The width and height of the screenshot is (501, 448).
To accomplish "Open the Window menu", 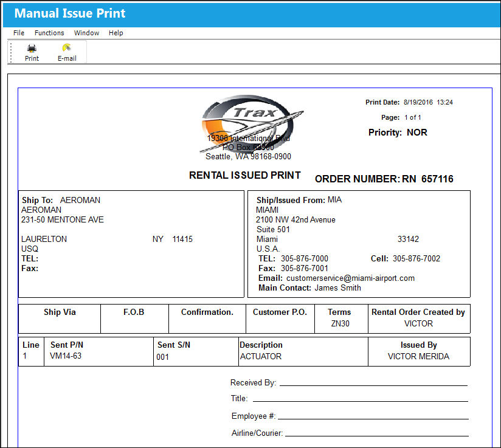I will (86, 33).
